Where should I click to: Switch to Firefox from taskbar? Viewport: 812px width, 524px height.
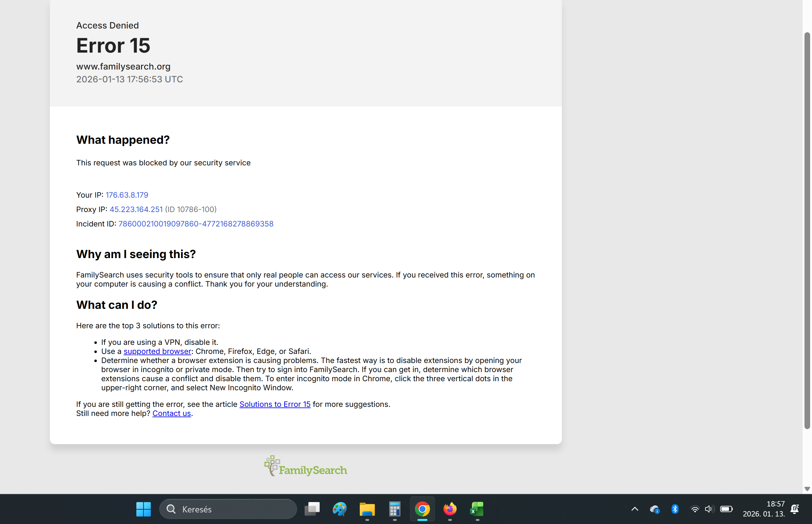[x=450, y=509]
